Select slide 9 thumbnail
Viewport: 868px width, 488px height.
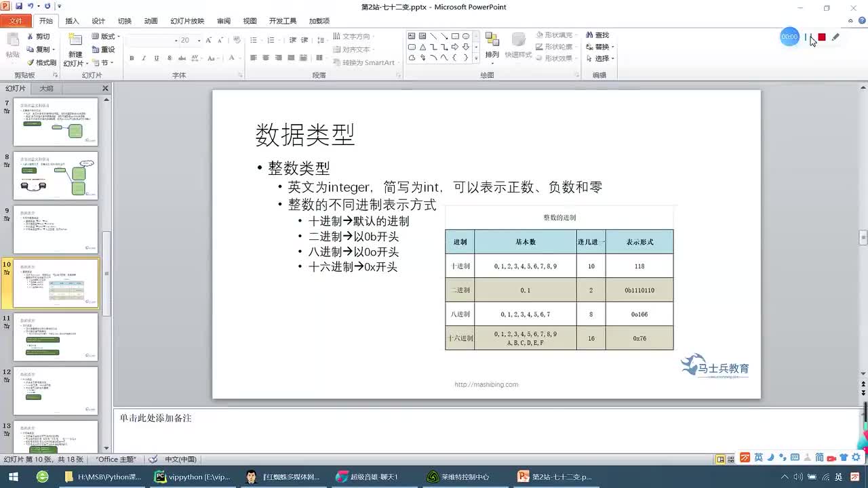[56, 230]
